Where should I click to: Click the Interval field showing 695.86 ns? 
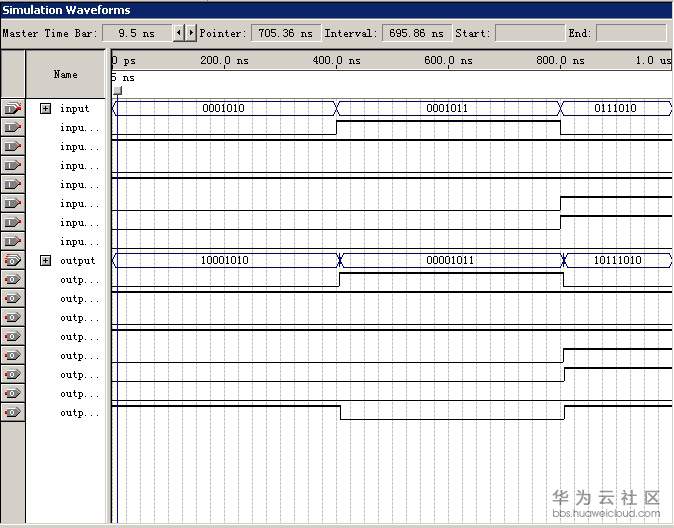coord(417,33)
